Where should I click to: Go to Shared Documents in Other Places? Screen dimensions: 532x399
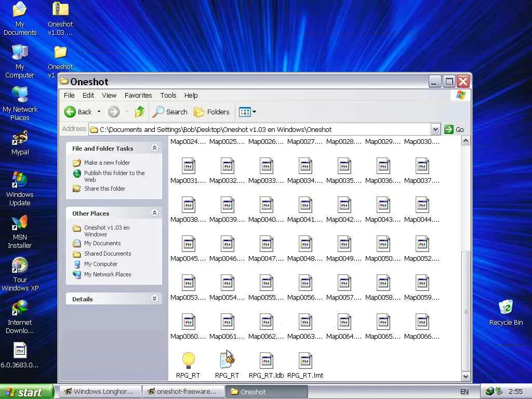[108, 254]
